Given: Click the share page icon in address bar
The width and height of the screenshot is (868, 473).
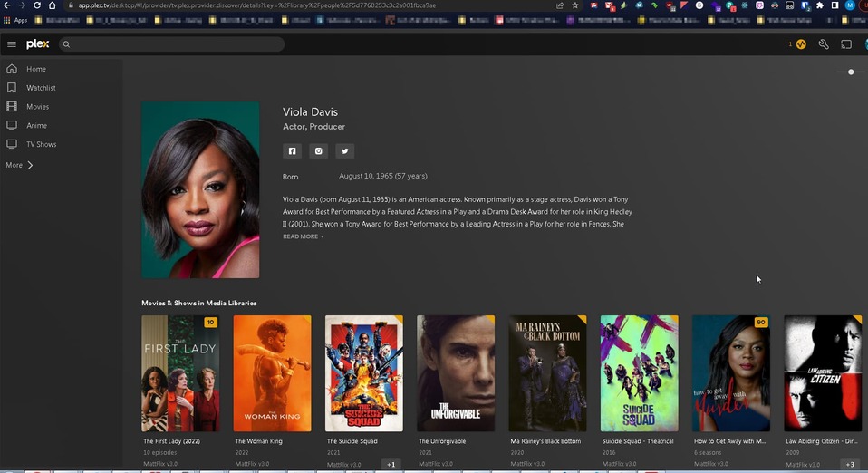Looking at the screenshot, I should [560, 5].
